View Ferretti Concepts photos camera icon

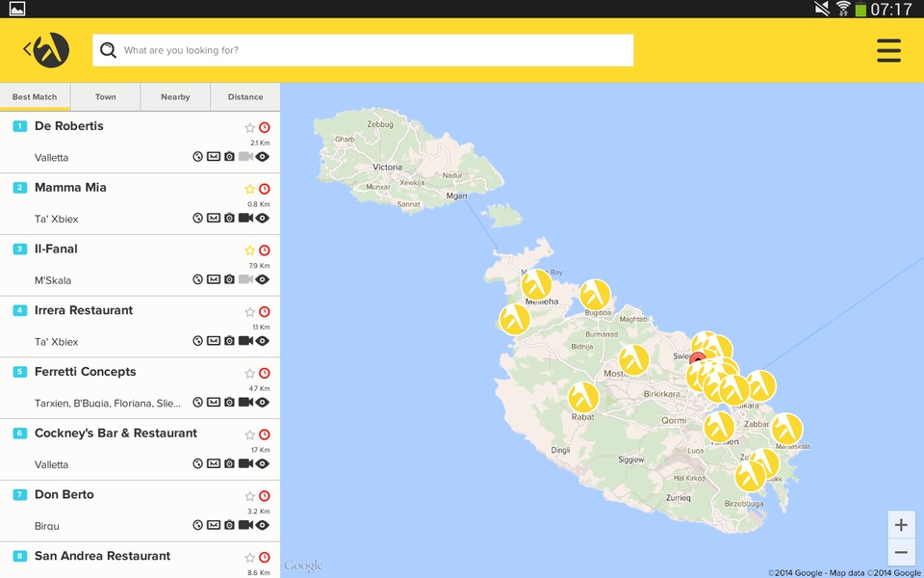coord(229,402)
